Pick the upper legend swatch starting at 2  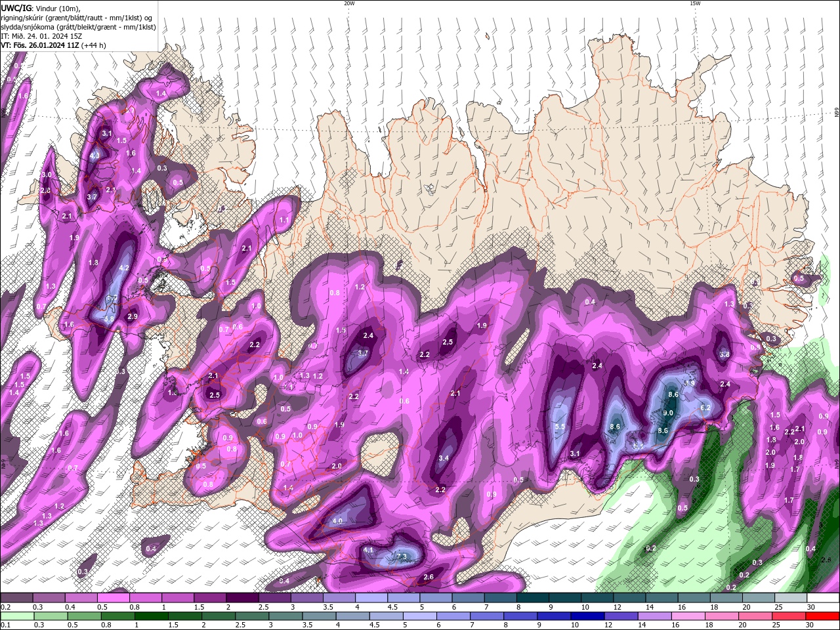(242, 598)
